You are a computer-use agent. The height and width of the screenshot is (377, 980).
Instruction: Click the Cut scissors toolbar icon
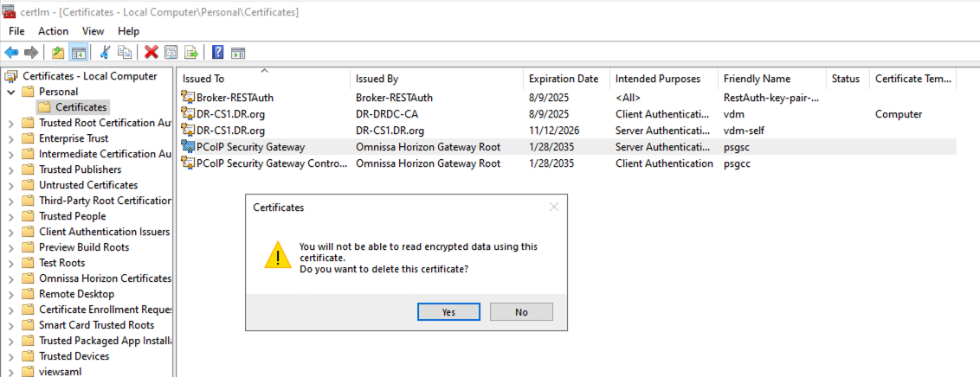105,52
